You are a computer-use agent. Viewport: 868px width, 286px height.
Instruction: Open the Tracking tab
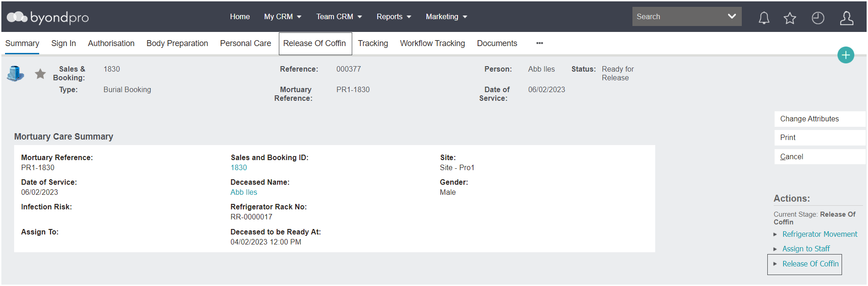(373, 43)
